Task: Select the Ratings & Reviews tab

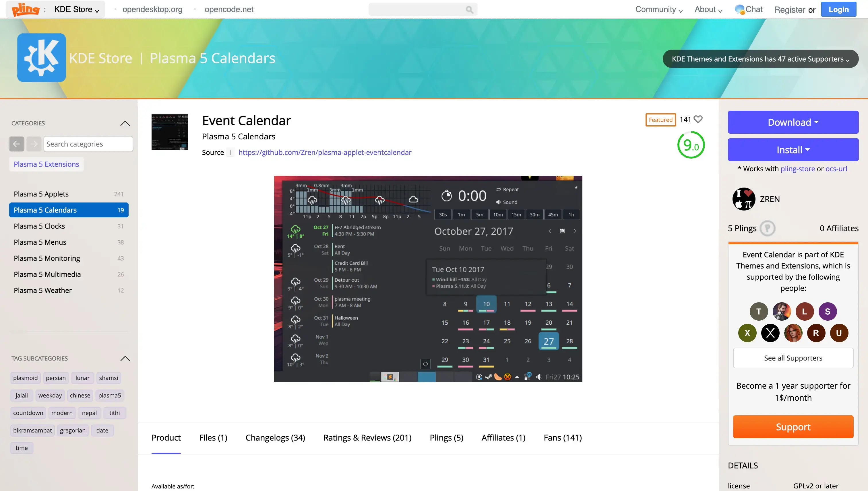Action: [x=367, y=437]
